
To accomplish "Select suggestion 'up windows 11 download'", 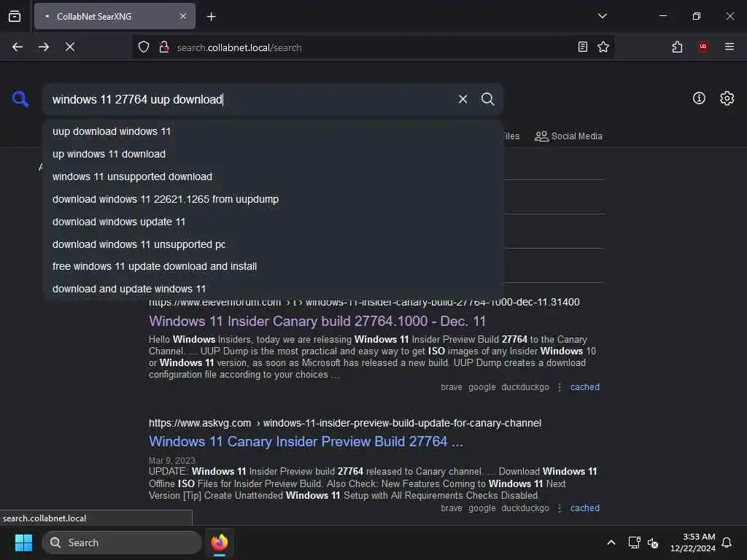I will click(x=273, y=154).
